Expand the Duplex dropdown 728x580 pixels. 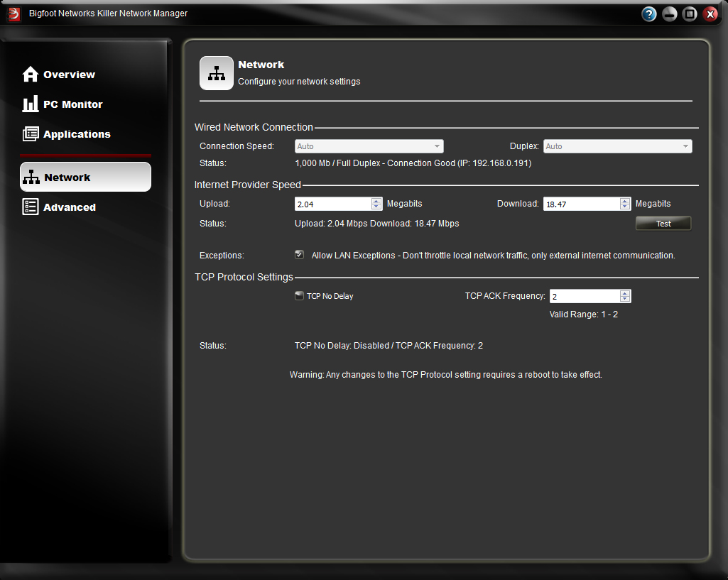[617, 146]
